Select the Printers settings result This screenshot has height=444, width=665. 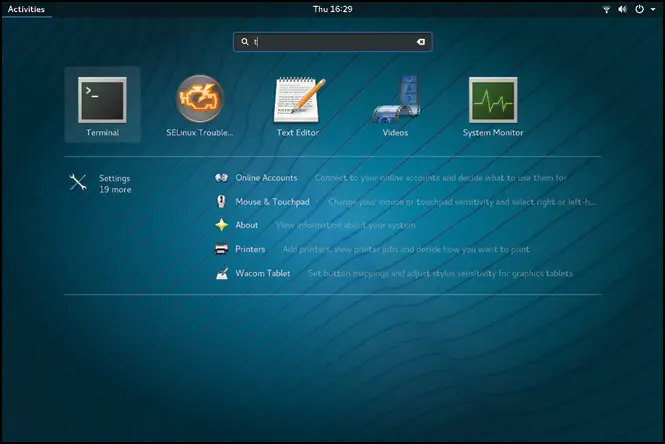point(250,249)
